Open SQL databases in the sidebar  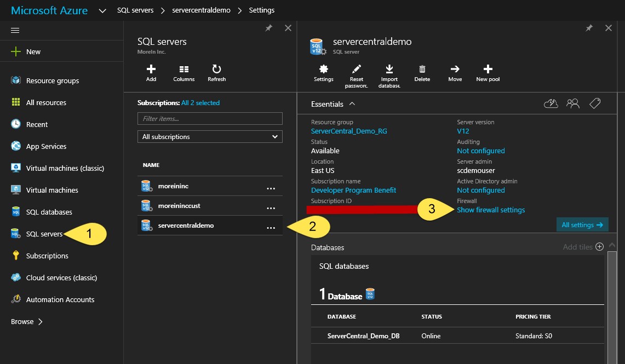coord(49,212)
